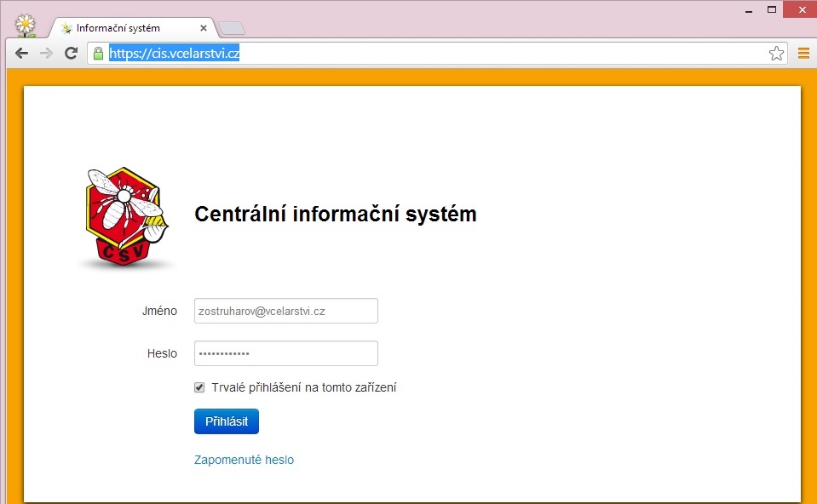Close the Informační systém tab
Image resolution: width=817 pixels, height=504 pixels.
pos(204,28)
